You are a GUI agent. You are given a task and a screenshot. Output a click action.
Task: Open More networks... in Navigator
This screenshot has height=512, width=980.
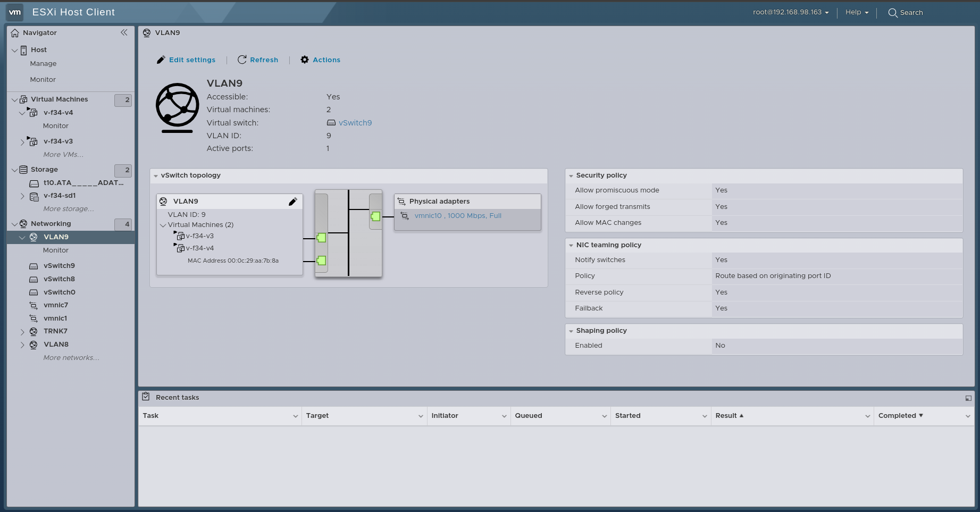pyautogui.click(x=71, y=358)
